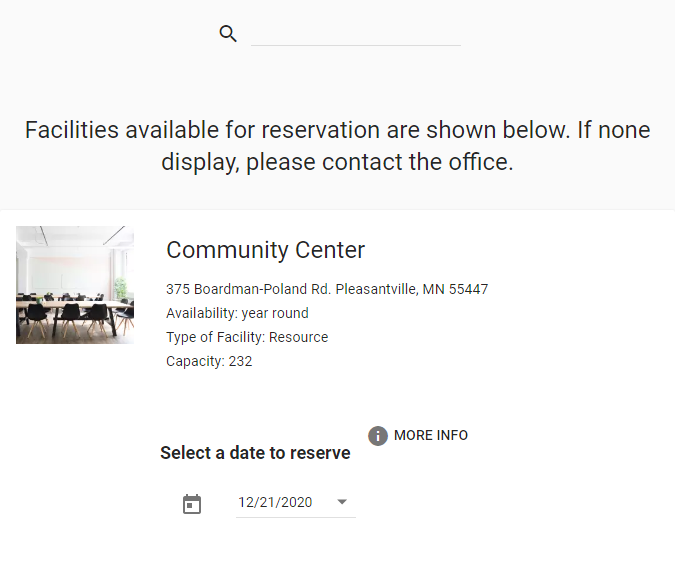
Task: Click the 375 Boardman-Poland Rd. address text
Action: point(248,289)
